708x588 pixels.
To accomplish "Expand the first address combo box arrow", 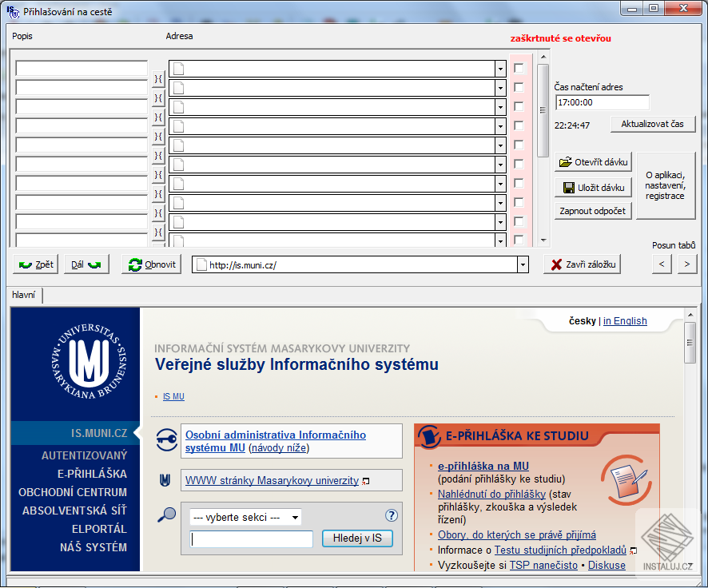I will 500,69.
